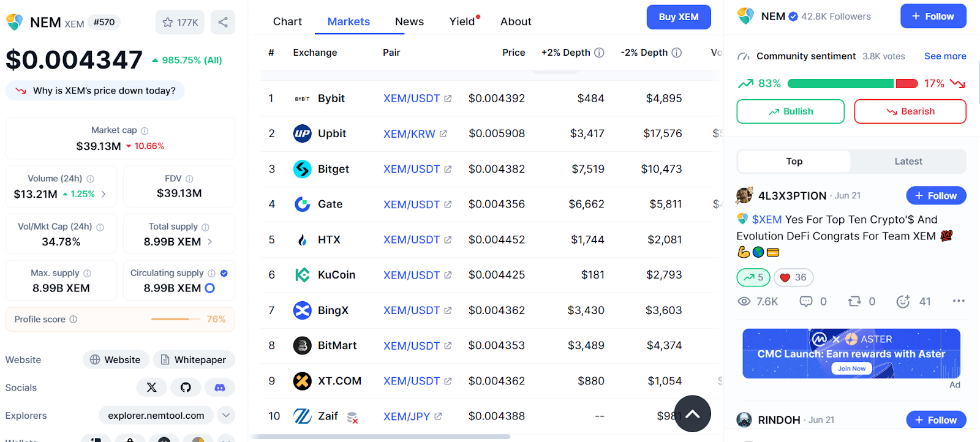Click Profile score info icon

click(73, 319)
